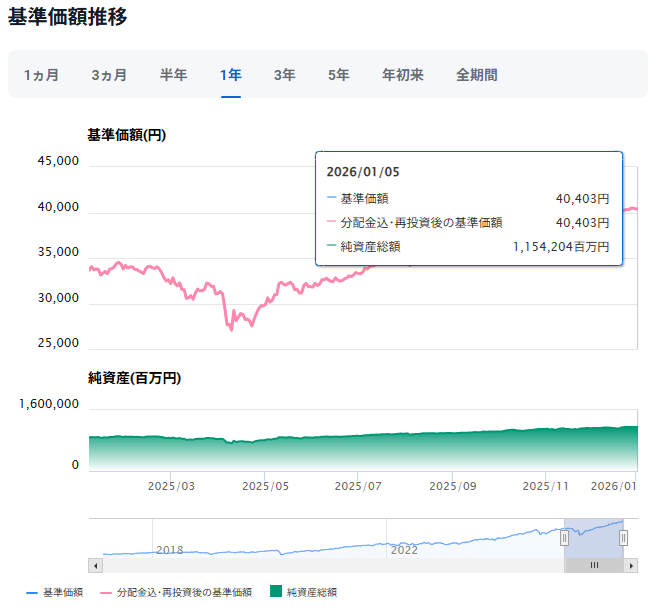Viewport: 659px width, 613px height.
Task: Click the scrollbar thumb with grip lines
Action: (x=593, y=565)
